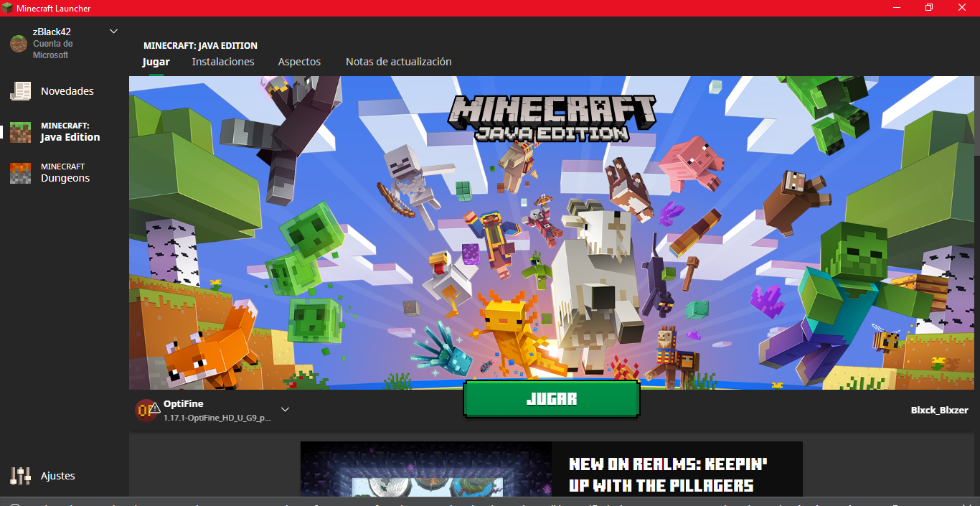Click the zBlack42 avatar picture

tap(17, 43)
